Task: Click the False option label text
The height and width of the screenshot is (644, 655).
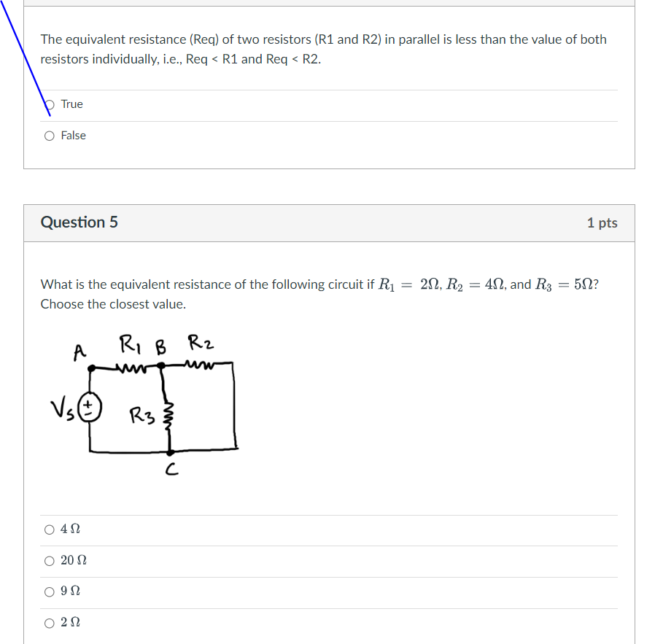Action: click(x=74, y=136)
